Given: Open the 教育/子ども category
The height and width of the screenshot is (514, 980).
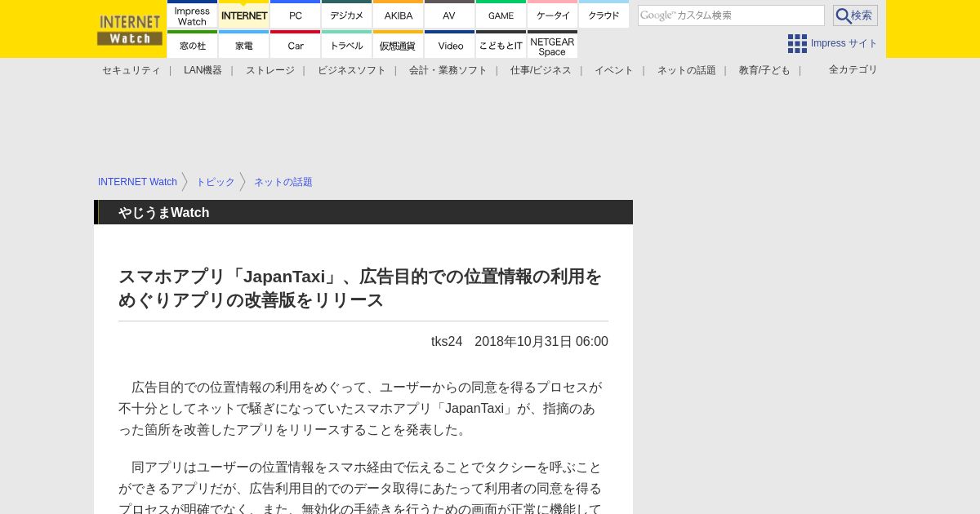Looking at the screenshot, I should point(764,70).
